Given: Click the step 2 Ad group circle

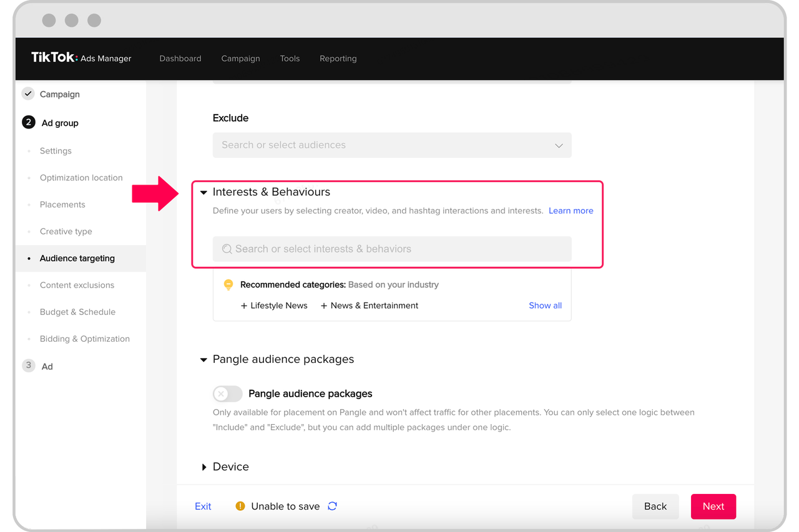Looking at the screenshot, I should [28, 122].
